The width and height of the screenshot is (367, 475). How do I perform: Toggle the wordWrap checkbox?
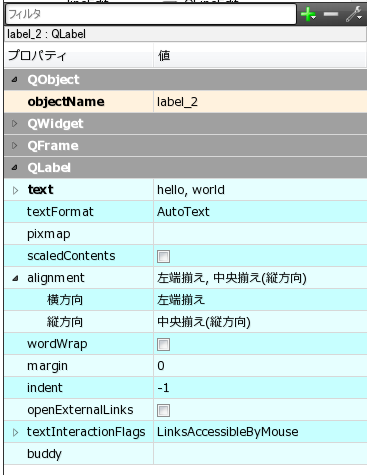[163, 344]
